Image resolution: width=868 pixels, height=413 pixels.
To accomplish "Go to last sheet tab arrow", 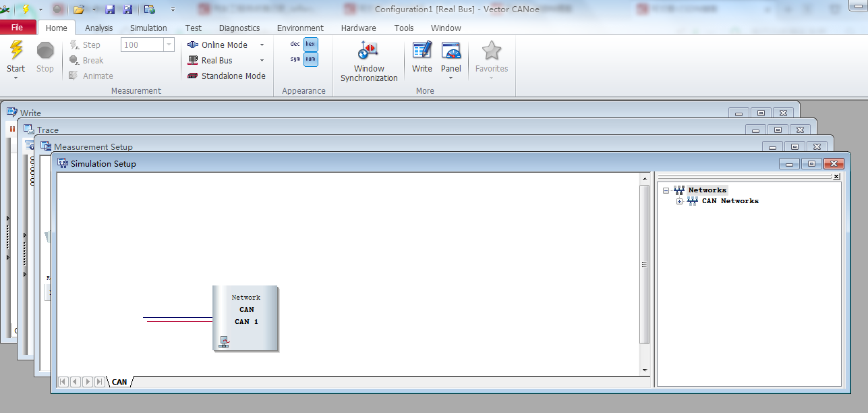I will 100,382.
